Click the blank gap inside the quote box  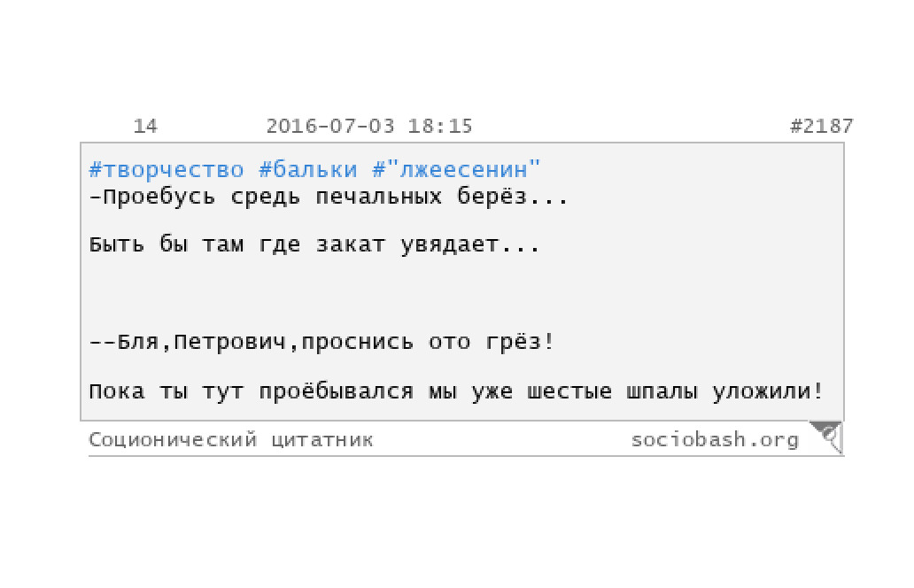(x=461, y=292)
